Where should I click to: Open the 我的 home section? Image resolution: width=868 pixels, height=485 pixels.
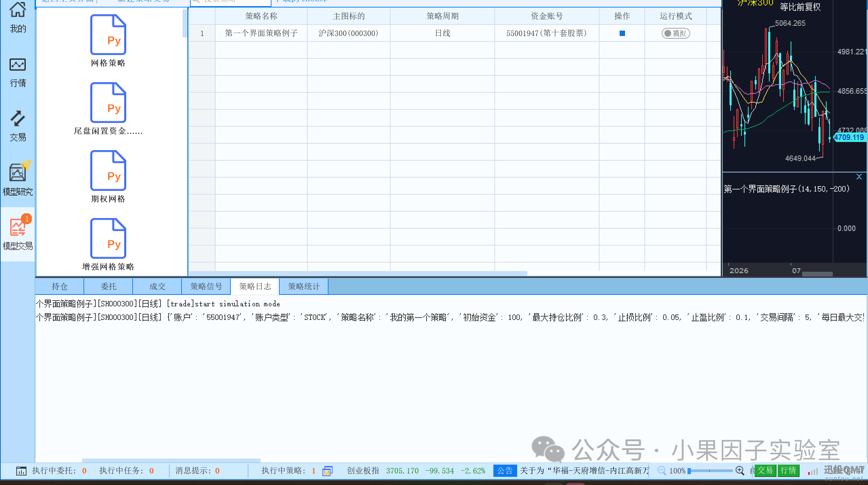[x=18, y=18]
